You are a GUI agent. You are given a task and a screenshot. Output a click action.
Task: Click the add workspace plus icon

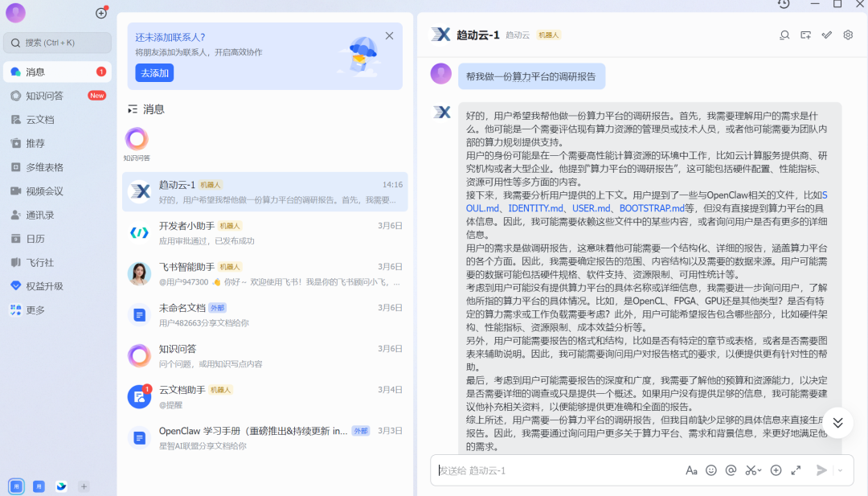pyautogui.click(x=84, y=486)
